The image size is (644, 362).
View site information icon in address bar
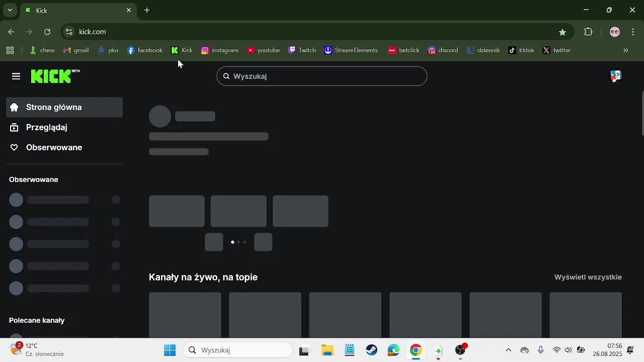coord(69,32)
